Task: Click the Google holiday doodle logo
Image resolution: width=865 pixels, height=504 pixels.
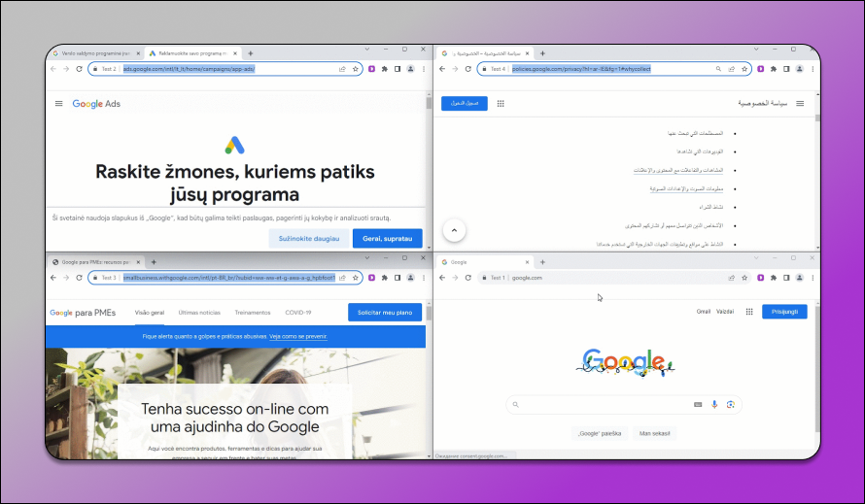Action: coord(625,363)
